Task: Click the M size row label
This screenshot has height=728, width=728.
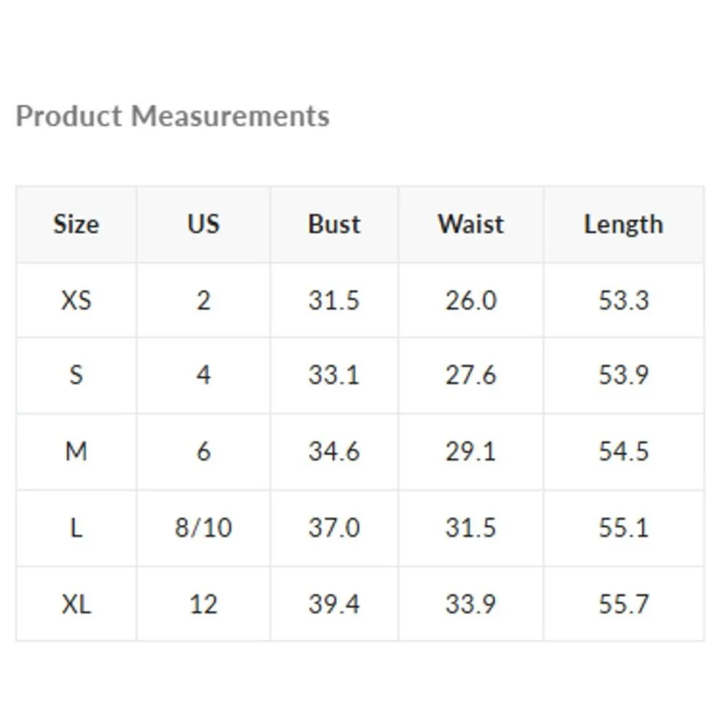Action: 76,452
